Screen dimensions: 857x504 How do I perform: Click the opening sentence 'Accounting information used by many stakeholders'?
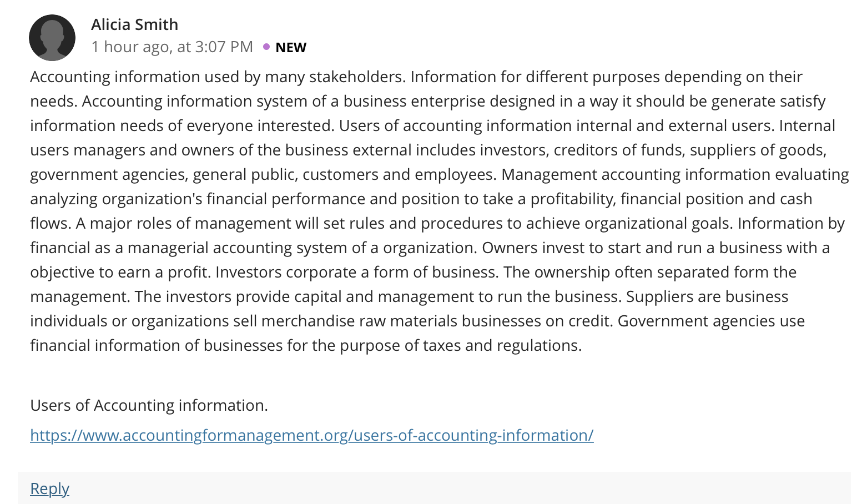218,77
